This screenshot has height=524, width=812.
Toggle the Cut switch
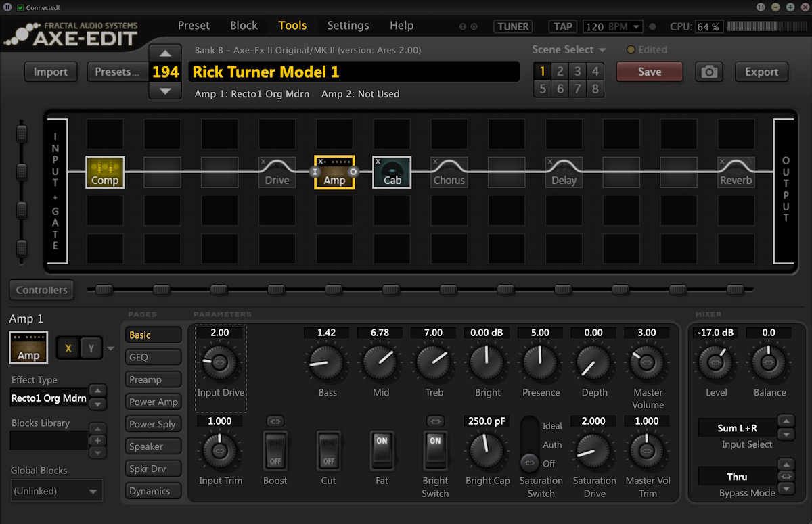pos(328,451)
